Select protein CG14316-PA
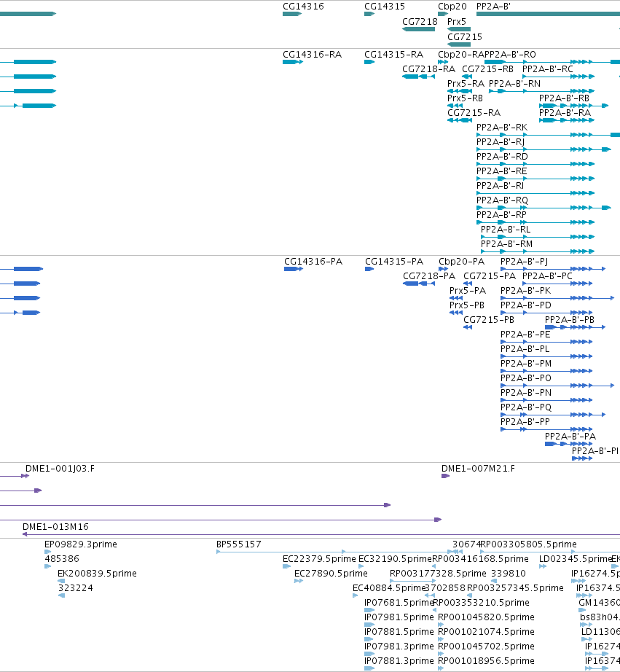This screenshot has height=672, width=620. [x=313, y=262]
